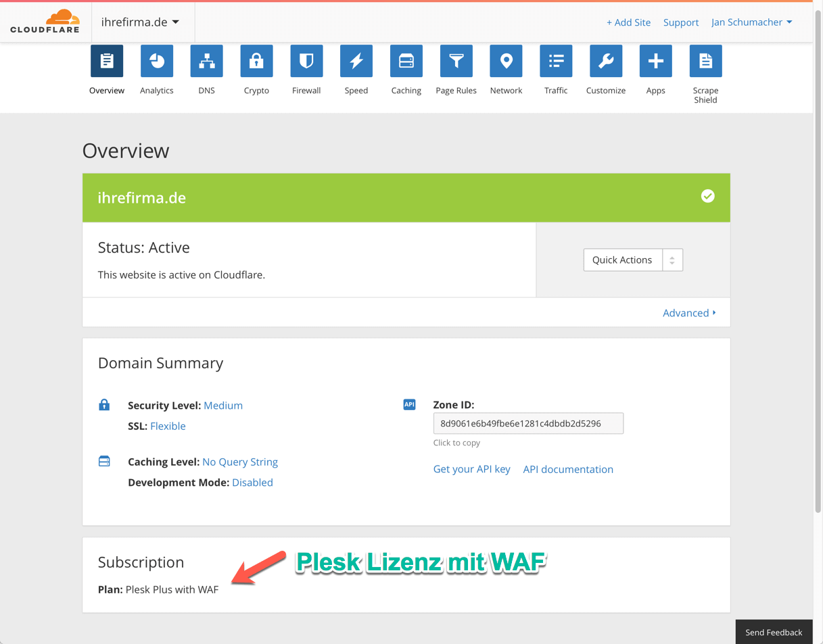Image resolution: width=823 pixels, height=644 pixels.
Task: Open the Quick Actions dropdown
Action: (632, 260)
